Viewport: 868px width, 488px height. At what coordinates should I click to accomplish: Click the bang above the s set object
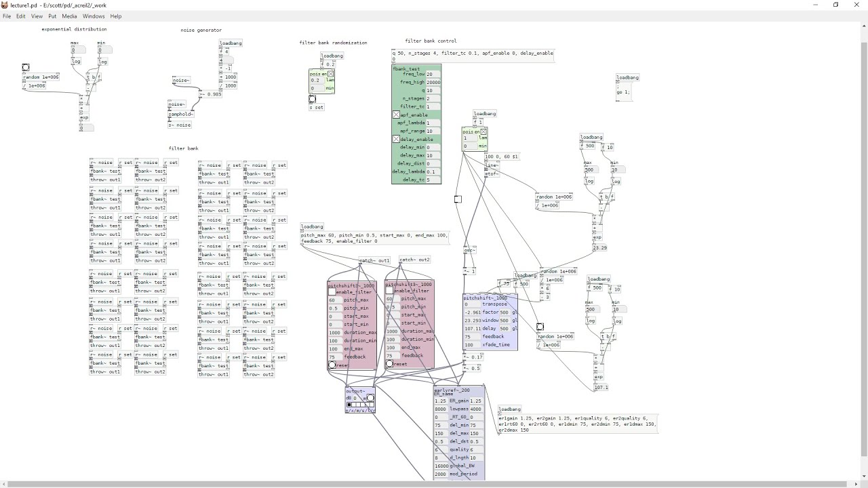[x=312, y=99]
